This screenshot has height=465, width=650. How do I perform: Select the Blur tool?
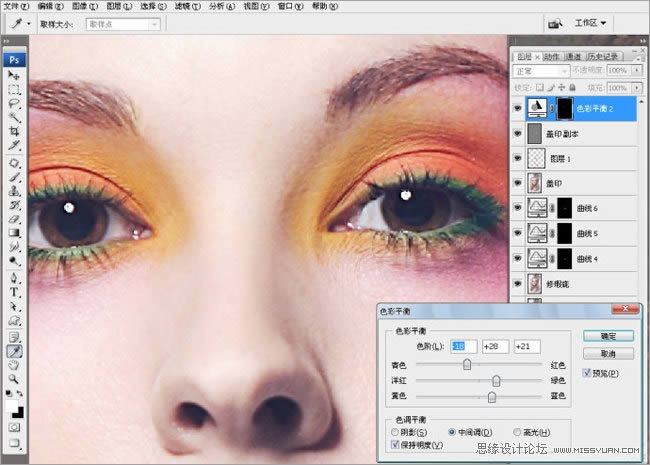point(14,247)
